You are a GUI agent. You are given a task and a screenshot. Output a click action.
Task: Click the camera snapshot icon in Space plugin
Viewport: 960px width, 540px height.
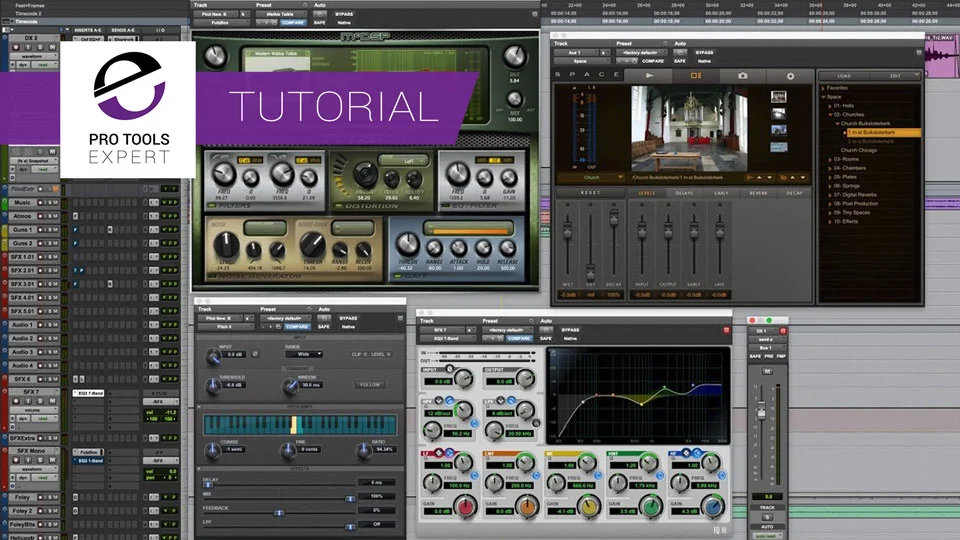pos(743,76)
